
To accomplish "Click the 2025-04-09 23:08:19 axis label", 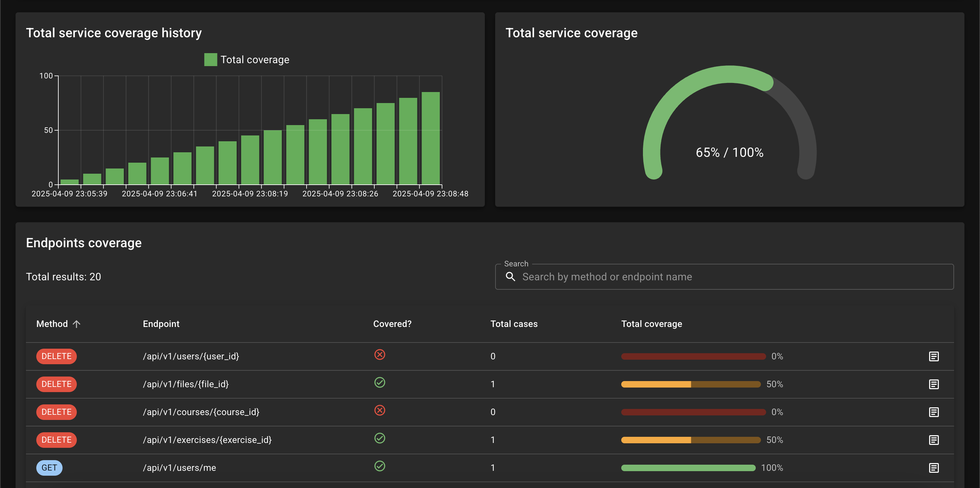I will (x=250, y=194).
